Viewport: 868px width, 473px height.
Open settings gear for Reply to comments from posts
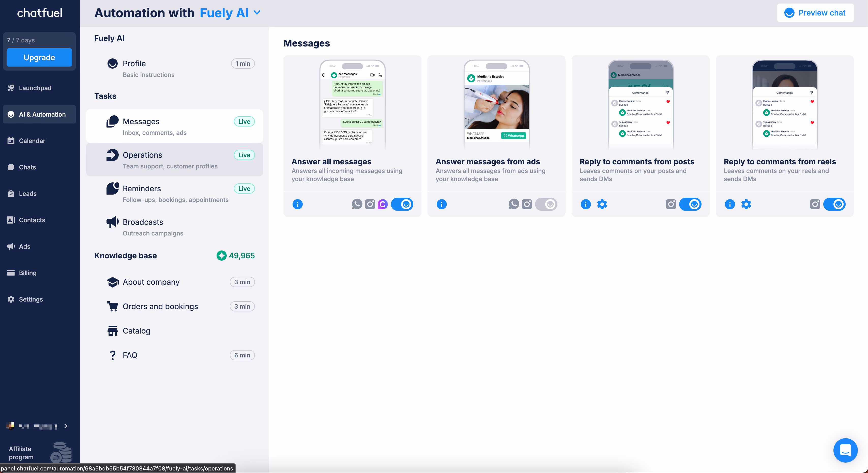tap(602, 204)
